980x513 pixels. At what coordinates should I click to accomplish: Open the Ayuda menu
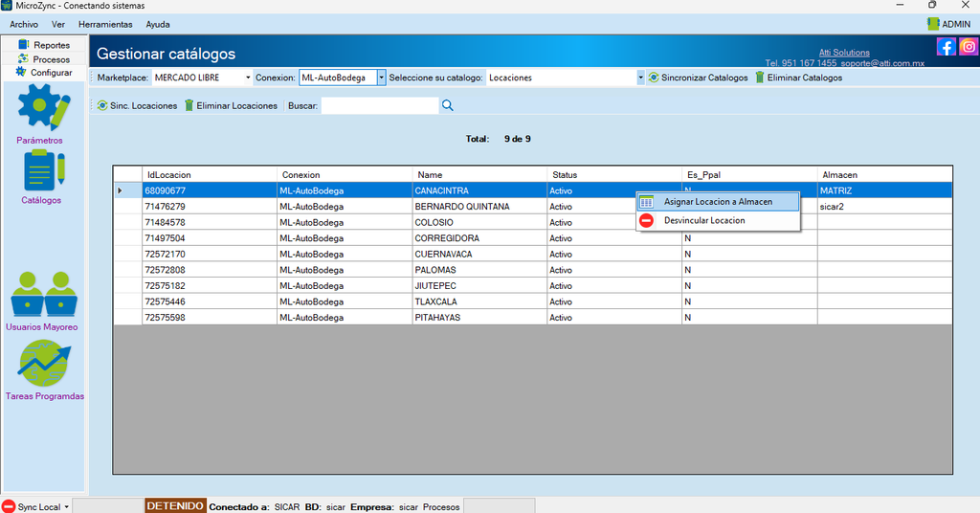[158, 24]
